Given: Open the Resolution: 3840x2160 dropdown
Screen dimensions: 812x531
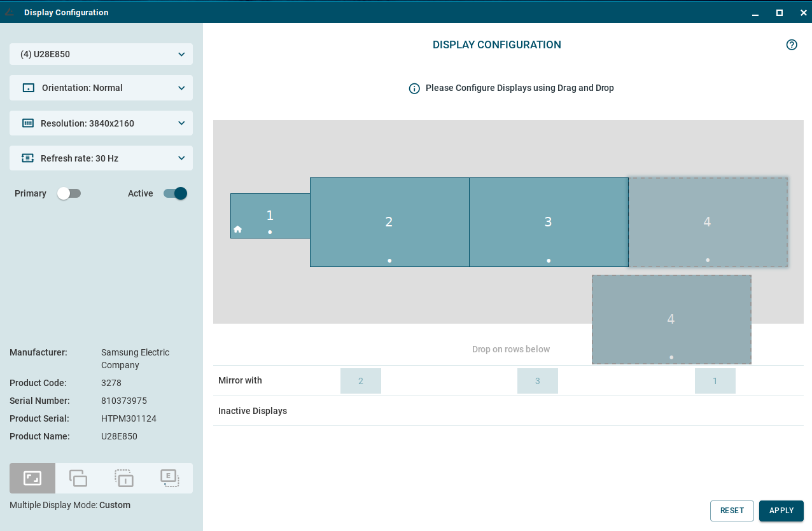Looking at the screenshot, I should click(x=101, y=123).
